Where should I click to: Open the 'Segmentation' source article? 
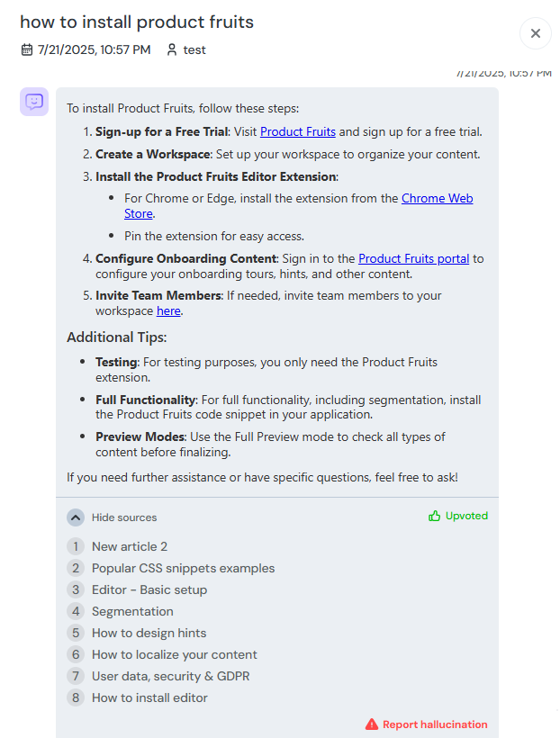point(132,611)
